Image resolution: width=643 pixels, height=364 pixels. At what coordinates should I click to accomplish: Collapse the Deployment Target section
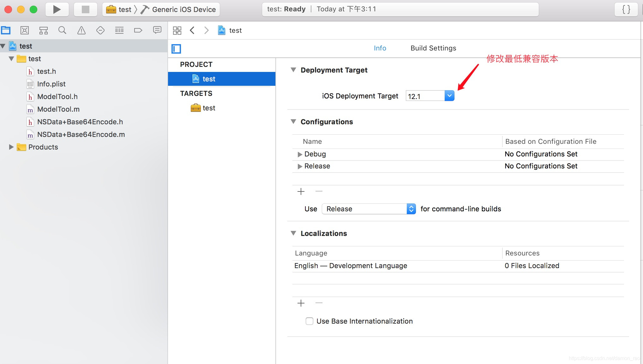coord(293,70)
